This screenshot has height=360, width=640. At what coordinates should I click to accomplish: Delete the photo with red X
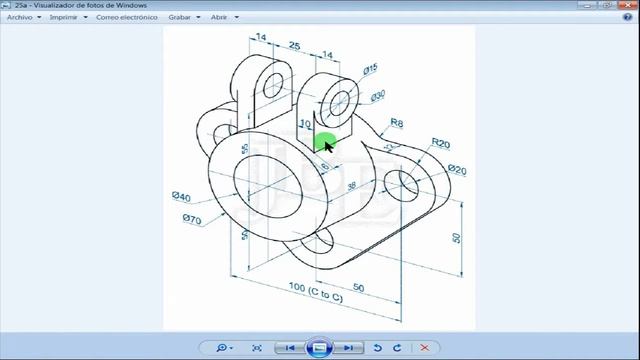(424, 348)
